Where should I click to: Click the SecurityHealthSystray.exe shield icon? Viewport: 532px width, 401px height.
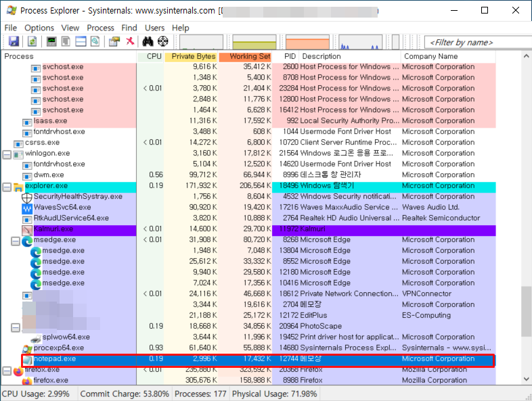tap(27, 197)
